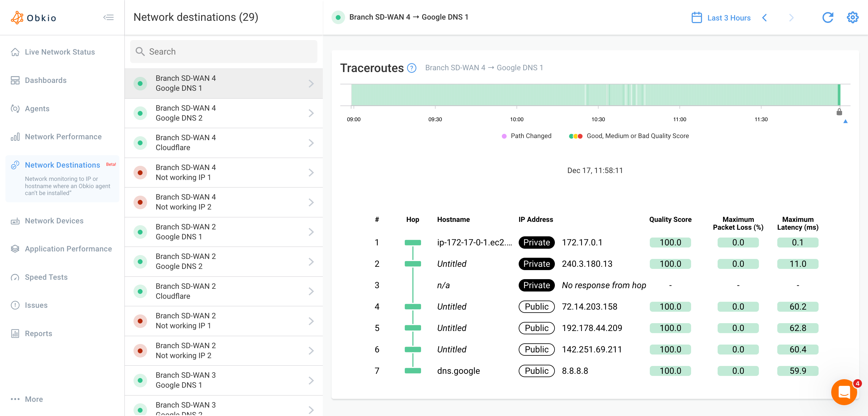Open the Speed Tests section
Viewport: 868px width, 416px height.
tap(46, 277)
